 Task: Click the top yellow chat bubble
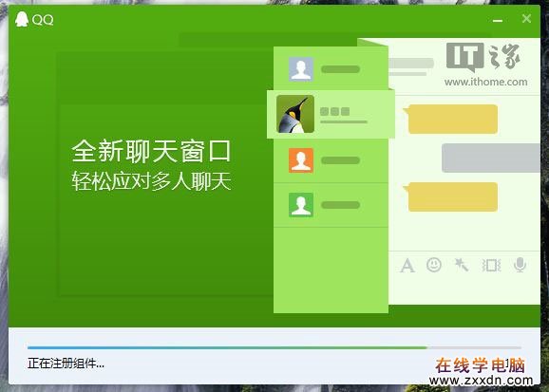451,119
